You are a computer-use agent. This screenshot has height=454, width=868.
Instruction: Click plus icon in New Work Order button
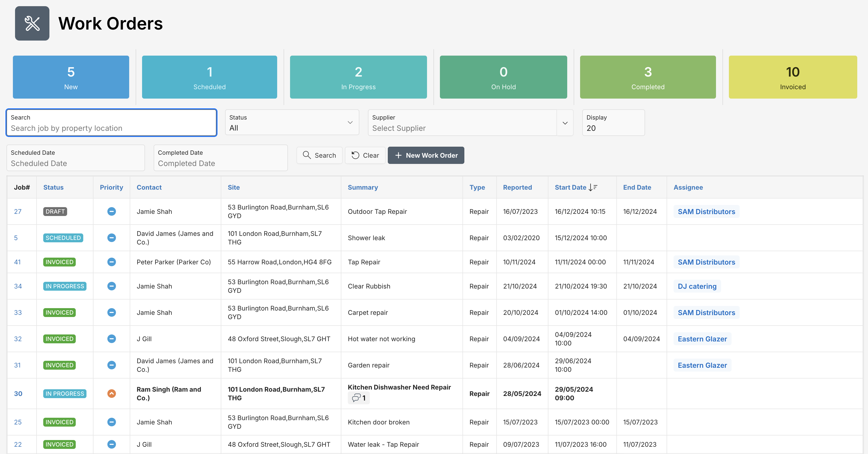click(x=398, y=155)
